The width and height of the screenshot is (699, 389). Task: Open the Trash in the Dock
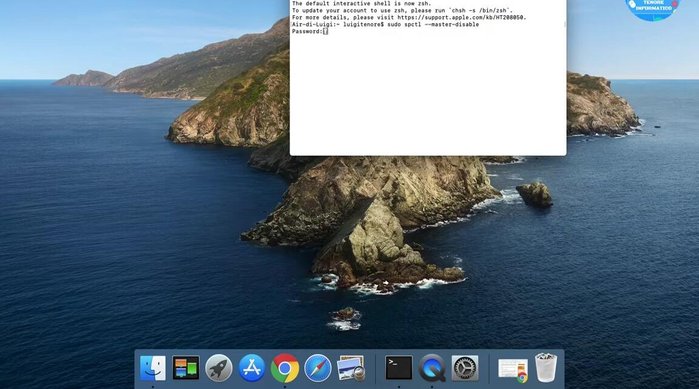[546, 368]
